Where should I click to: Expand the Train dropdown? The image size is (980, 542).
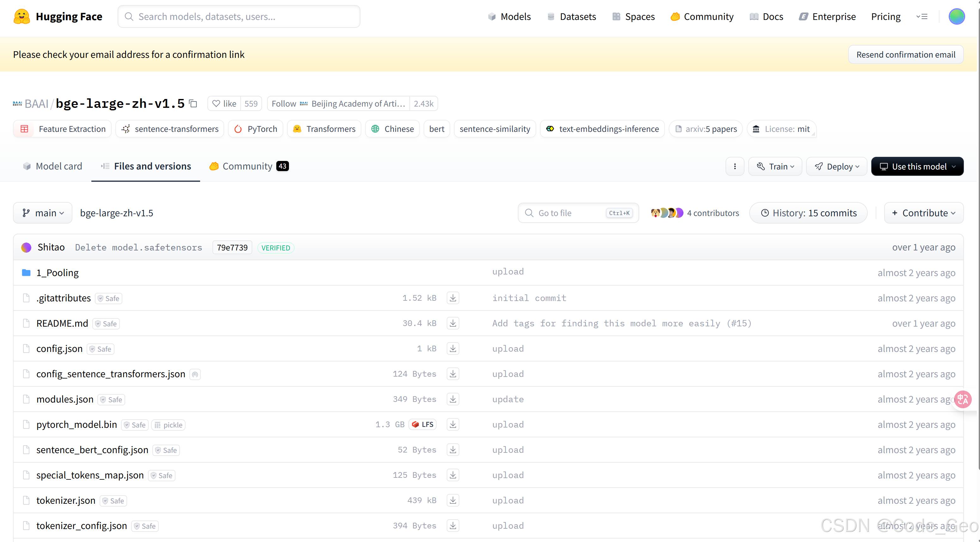(x=775, y=166)
